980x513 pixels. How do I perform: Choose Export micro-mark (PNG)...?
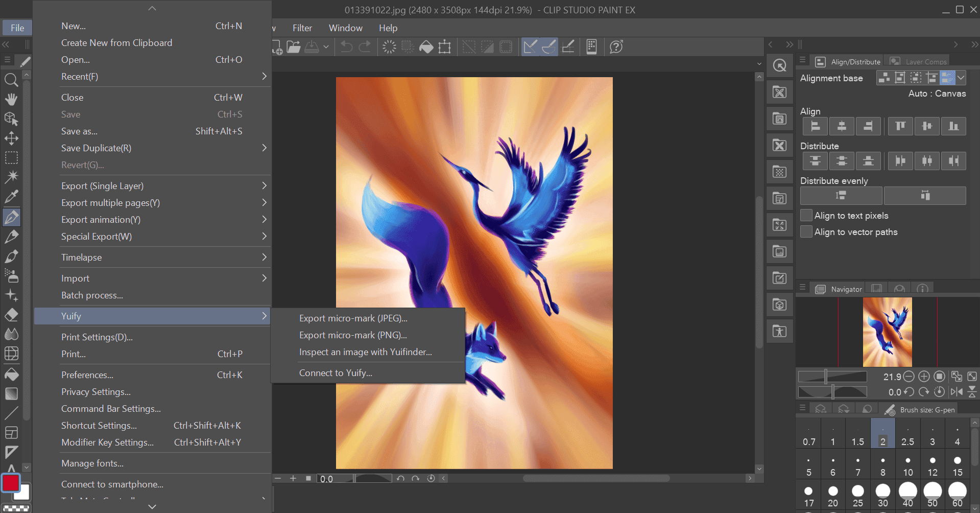tap(368, 335)
